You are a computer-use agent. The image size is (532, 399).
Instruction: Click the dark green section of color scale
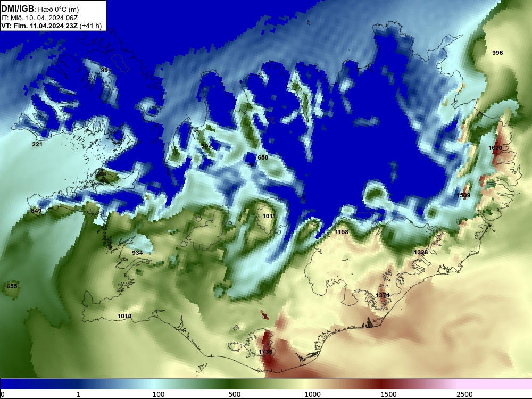point(231,384)
